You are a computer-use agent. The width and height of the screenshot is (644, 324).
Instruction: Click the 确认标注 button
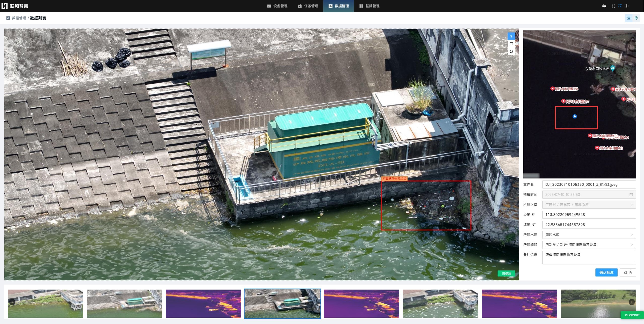[x=606, y=272]
